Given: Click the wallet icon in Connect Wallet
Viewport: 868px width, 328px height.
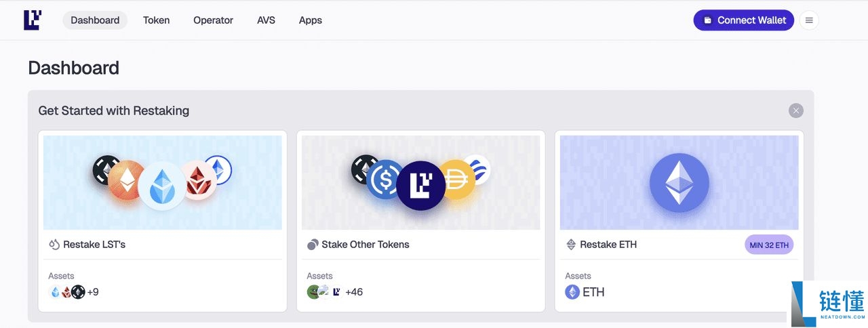Looking at the screenshot, I should click(x=707, y=20).
